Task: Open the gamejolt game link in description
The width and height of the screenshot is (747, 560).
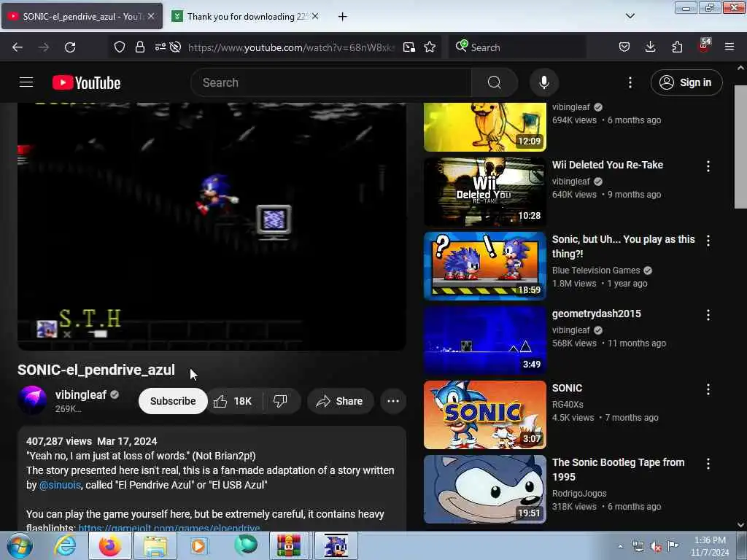Action: point(169,528)
